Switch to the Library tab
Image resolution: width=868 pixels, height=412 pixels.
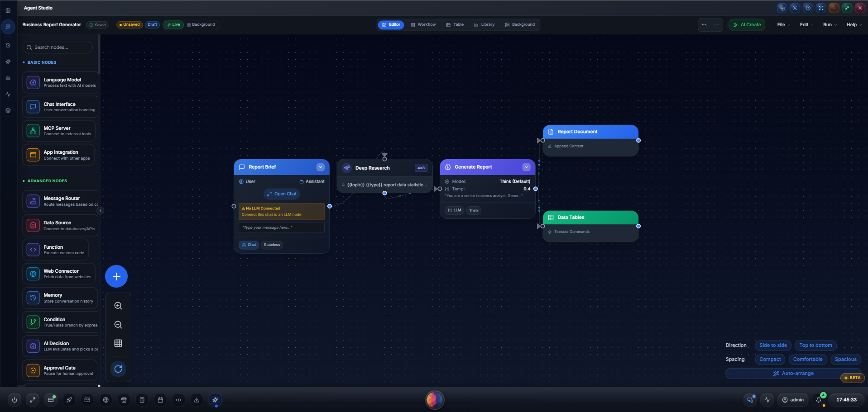[x=484, y=25]
